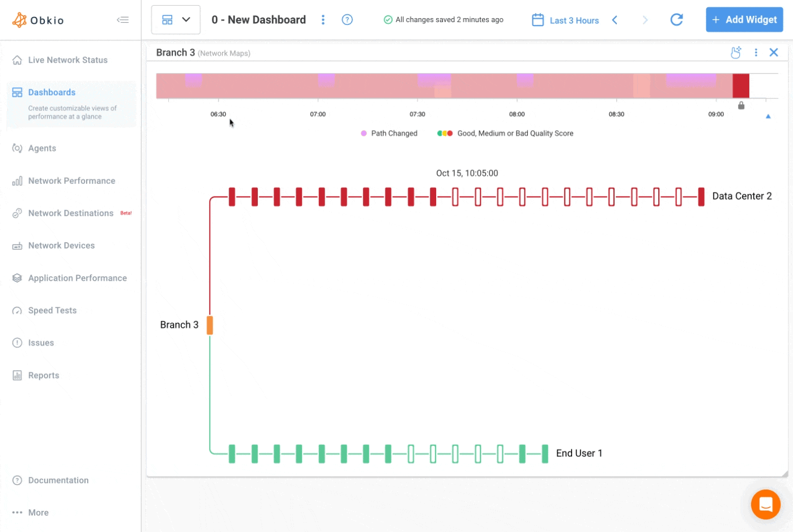The height and width of the screenshot is (532, 793).
Task: Toggle the Path Changed legend
Action: pos(389,133)
